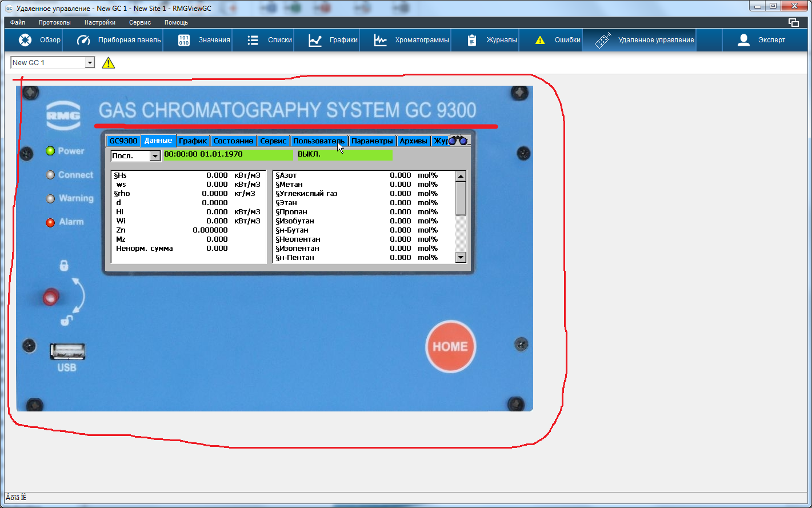Switch to the Состояние tab
The image size is (812, 508).
233,141
